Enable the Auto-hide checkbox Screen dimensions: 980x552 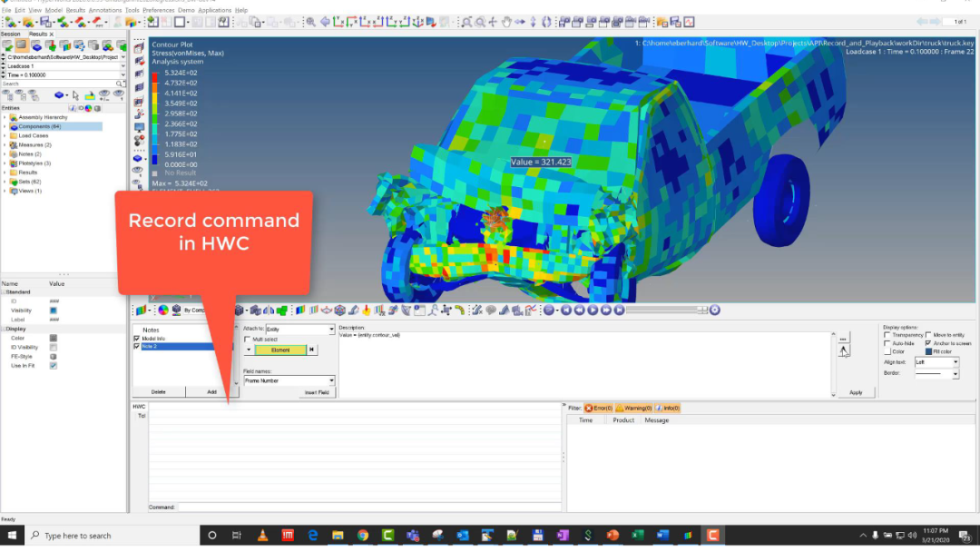coord(887,343)
